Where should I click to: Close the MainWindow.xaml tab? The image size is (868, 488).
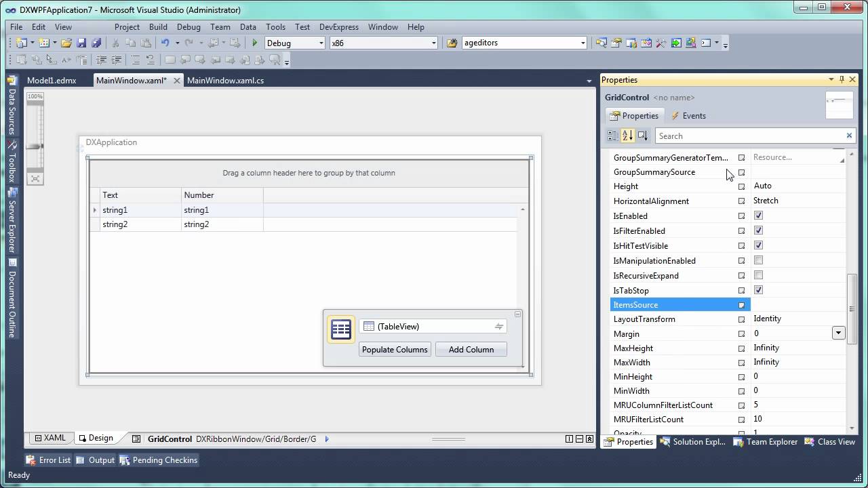coord(177,81)
